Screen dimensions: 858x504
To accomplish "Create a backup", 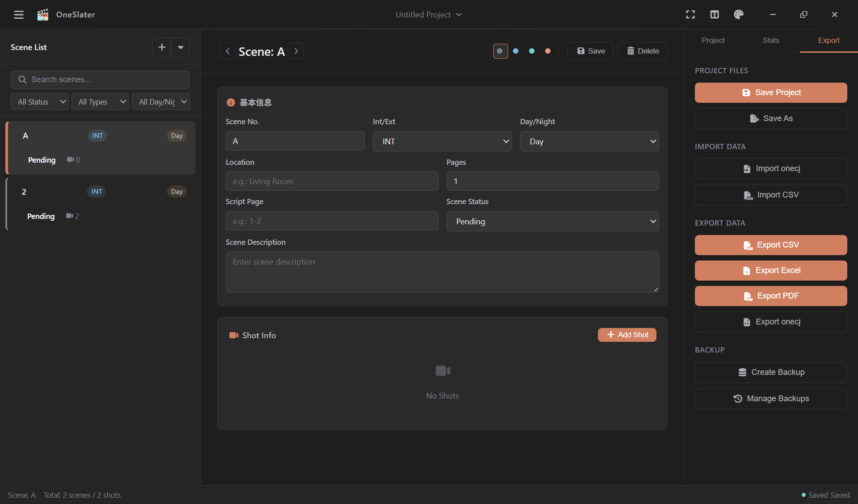I will point(771,372).
